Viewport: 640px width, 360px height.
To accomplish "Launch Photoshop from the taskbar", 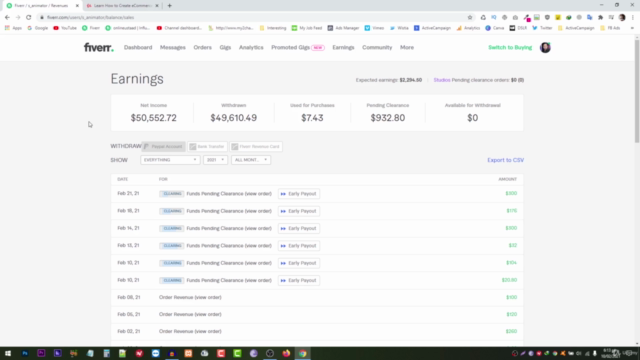I will 25,353.
